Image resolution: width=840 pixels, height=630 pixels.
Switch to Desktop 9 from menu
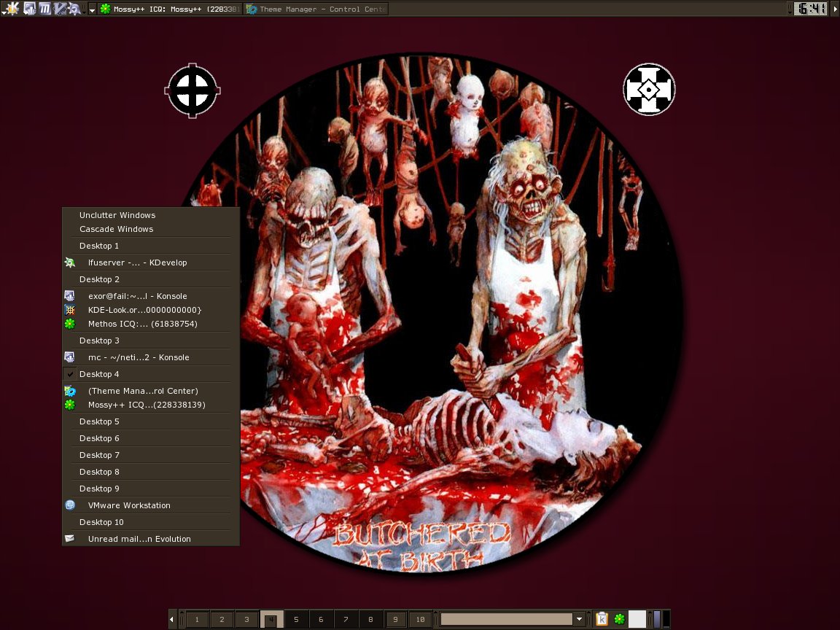pos(150,488)
